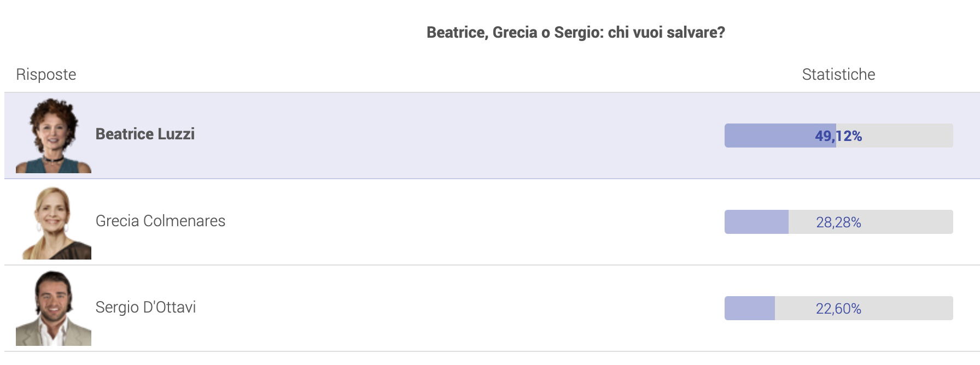Click the Risposte column header
980x365 pixels.
click(46, 74)
